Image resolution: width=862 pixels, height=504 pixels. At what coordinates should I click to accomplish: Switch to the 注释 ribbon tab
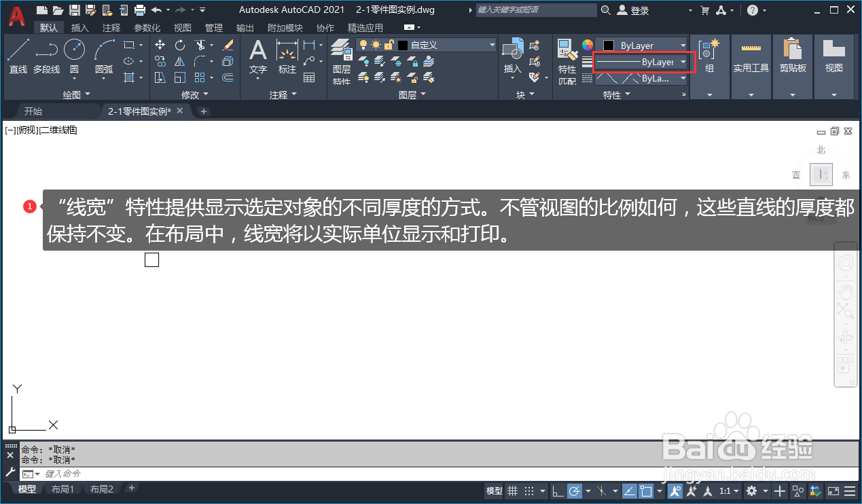111,28
